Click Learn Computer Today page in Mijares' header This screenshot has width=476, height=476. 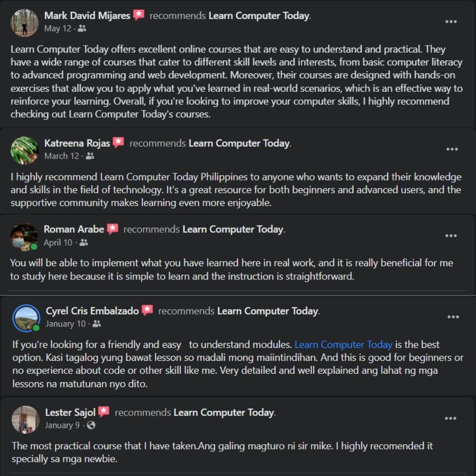click(259, 16)
